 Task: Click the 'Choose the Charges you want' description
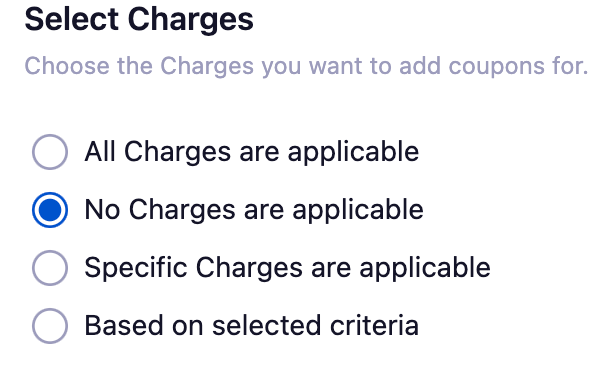[306, 66]
